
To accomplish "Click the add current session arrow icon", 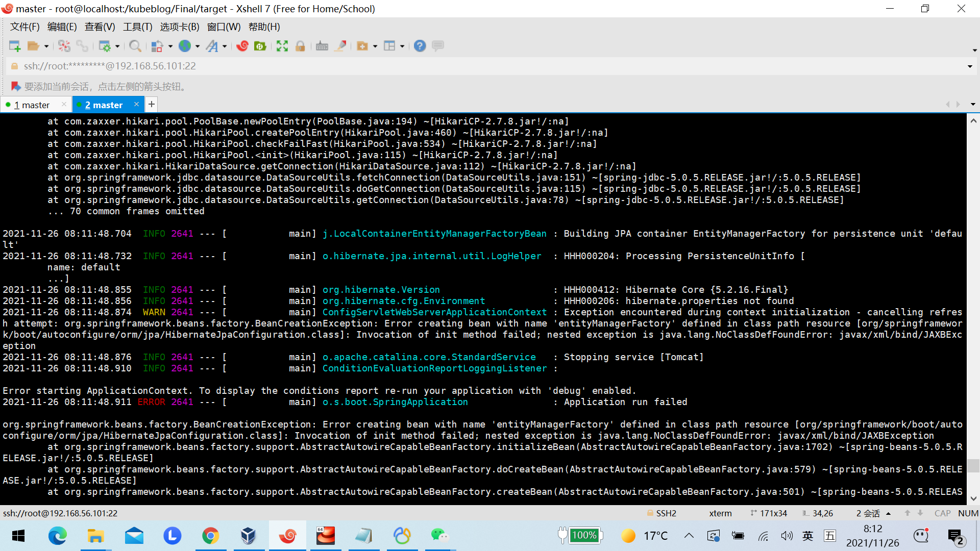I will point(15,87).
